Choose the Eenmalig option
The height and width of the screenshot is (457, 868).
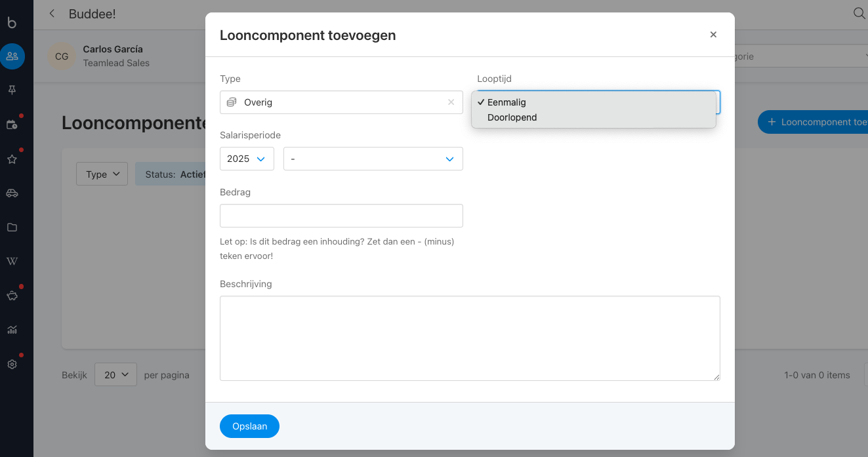[x=506, y=102]
